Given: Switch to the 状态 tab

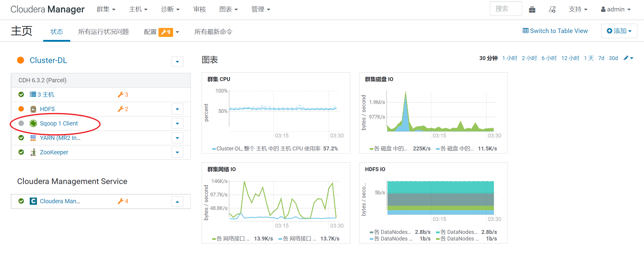Looking at the screenshot, I should 57,32.
